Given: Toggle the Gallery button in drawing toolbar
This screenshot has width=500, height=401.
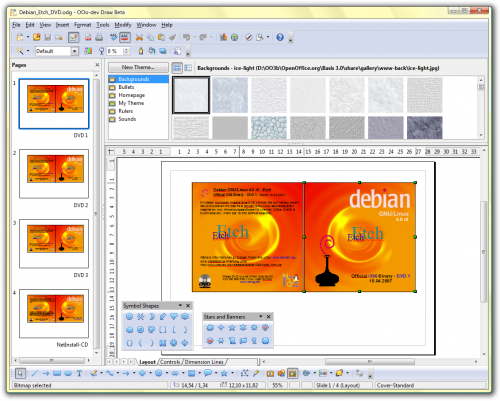Looking at the screenshot, I should (292, 373).
